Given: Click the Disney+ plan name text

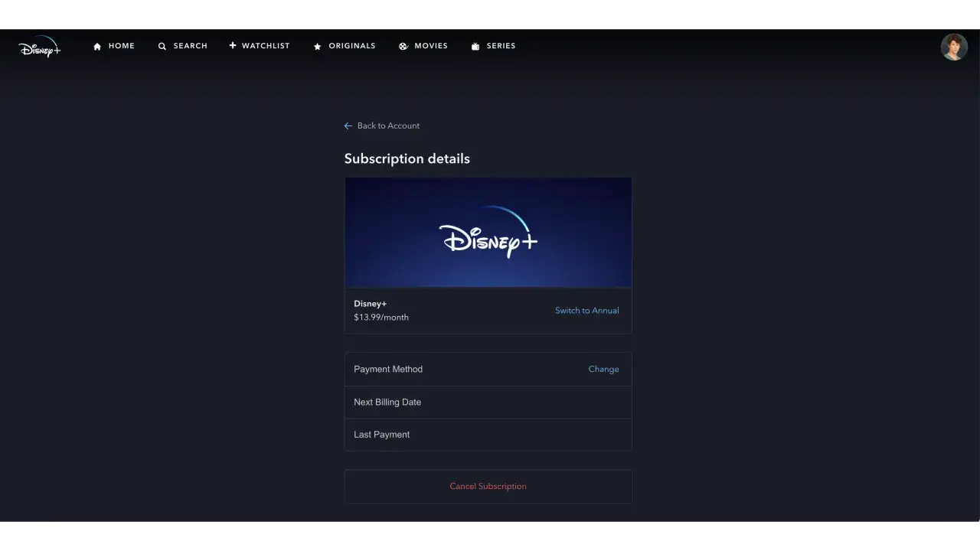Looking at the screenshot, I should [371, 304].
